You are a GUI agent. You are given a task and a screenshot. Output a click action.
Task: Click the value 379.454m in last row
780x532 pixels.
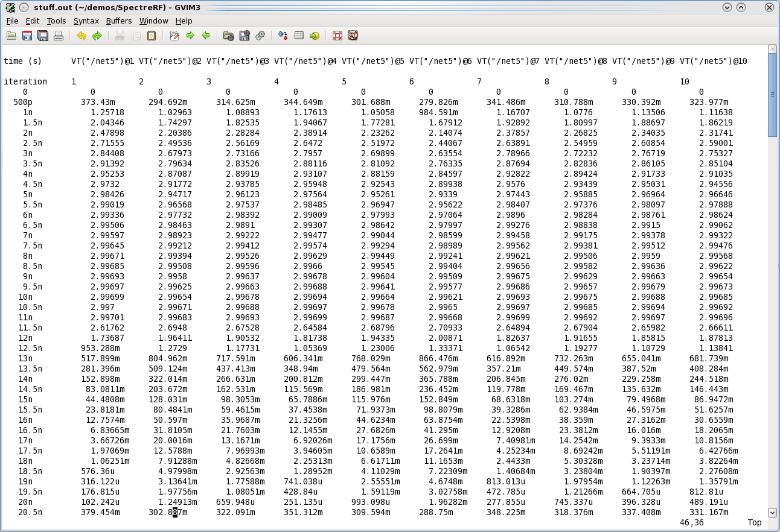pyautogui.click(x=100, y=512)
